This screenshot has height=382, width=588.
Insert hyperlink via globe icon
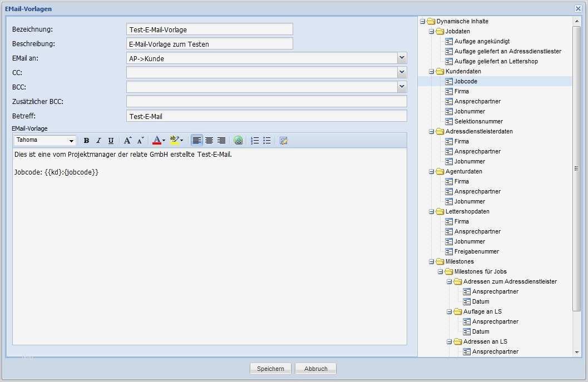point(238,141)
